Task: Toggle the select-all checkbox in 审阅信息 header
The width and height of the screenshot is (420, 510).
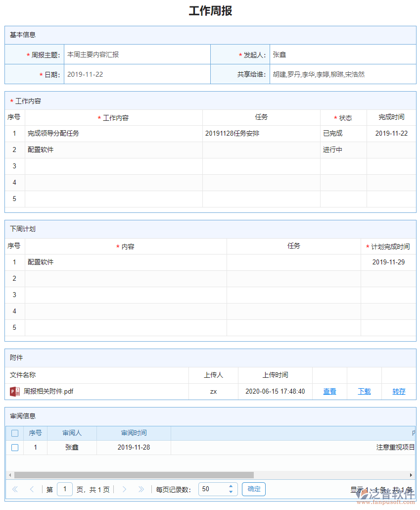Action: pos(14,433)
